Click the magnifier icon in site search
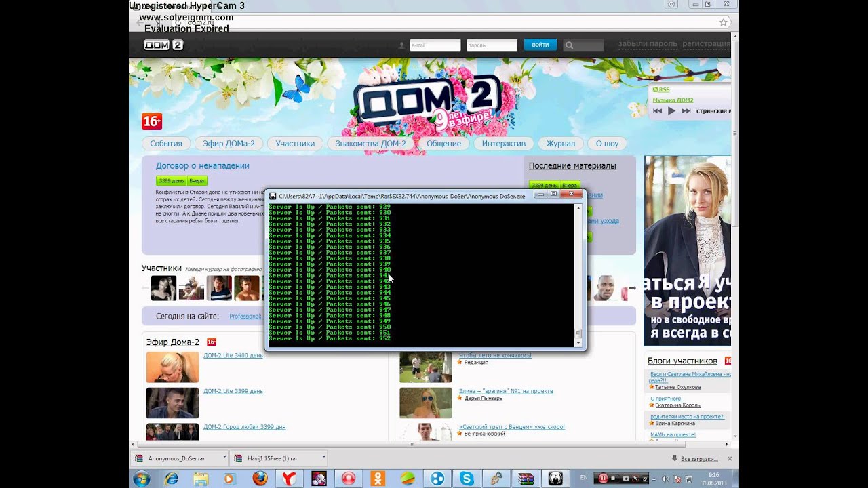The image size is (868, 488). click(569, 45)
